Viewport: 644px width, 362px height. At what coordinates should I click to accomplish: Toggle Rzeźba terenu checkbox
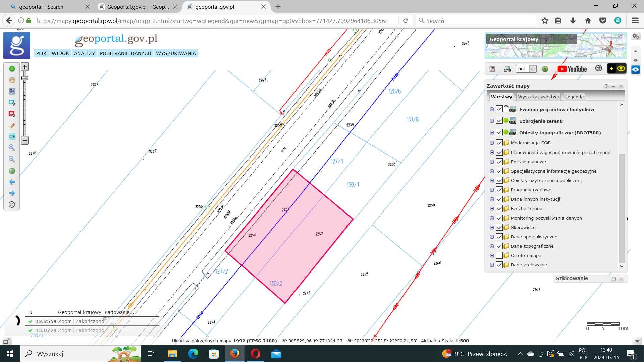[499, 208]
